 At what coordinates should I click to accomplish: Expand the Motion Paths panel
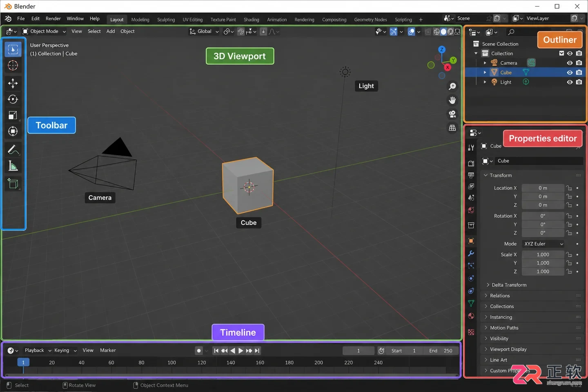point(504,328)
